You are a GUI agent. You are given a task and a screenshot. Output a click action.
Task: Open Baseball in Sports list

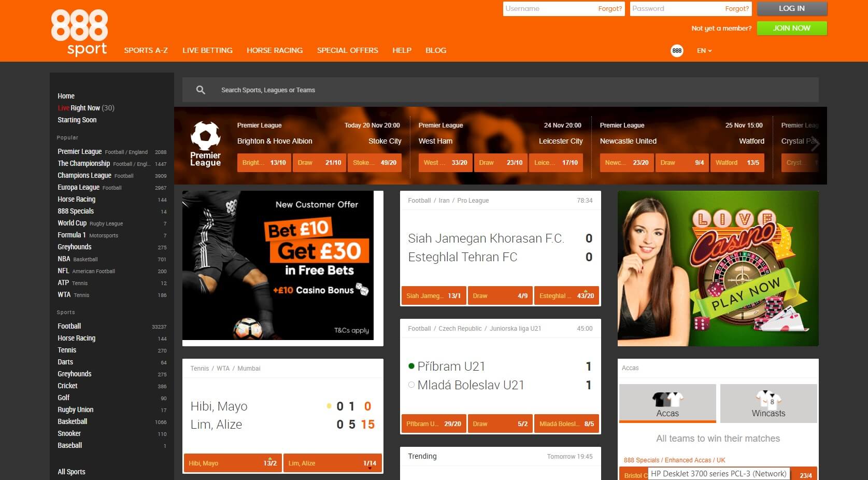pyautogui.click(x=112, y=446)
